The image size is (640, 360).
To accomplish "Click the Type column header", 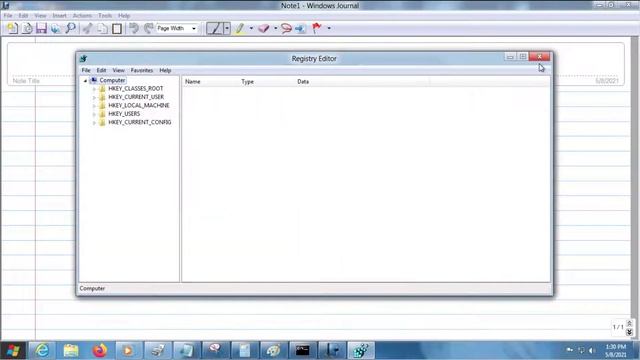I will coord(267,82).
